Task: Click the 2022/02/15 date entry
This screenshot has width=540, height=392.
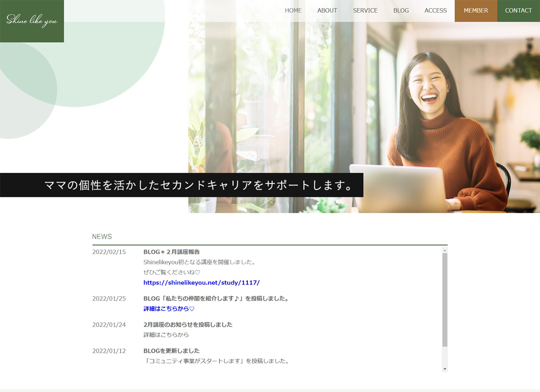Action: click(x=108, y=252)
